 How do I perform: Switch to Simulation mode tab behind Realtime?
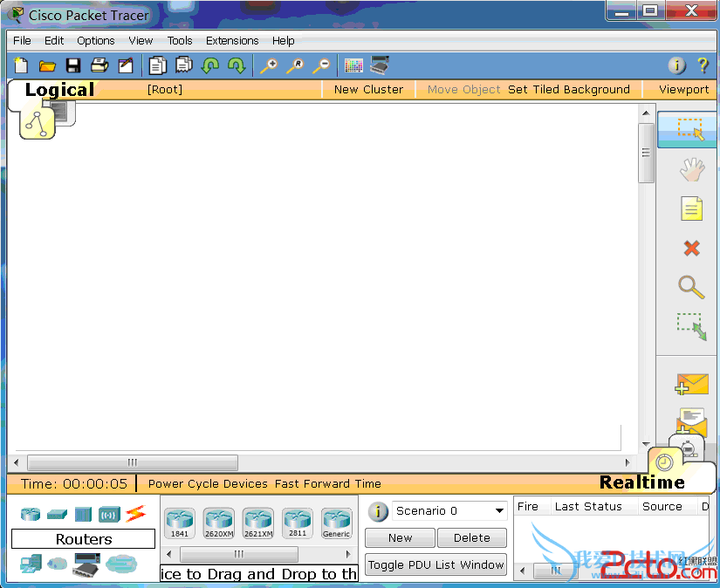click(x=689, y=448)
